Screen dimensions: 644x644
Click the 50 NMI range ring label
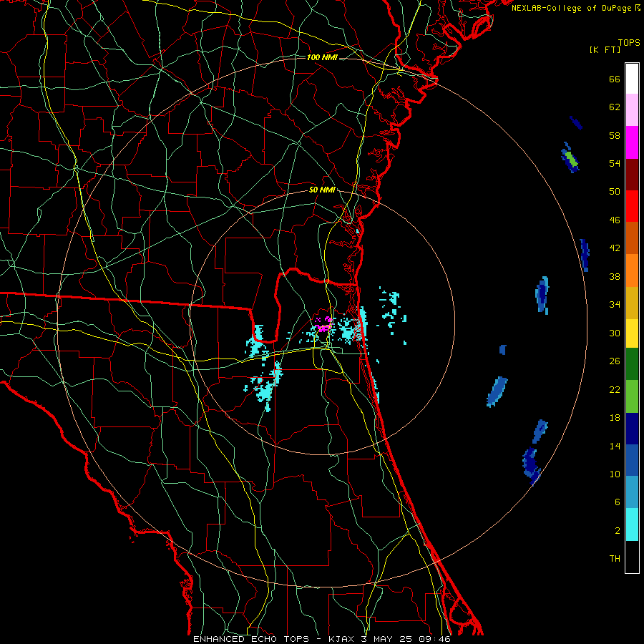[x=322, y=190]
